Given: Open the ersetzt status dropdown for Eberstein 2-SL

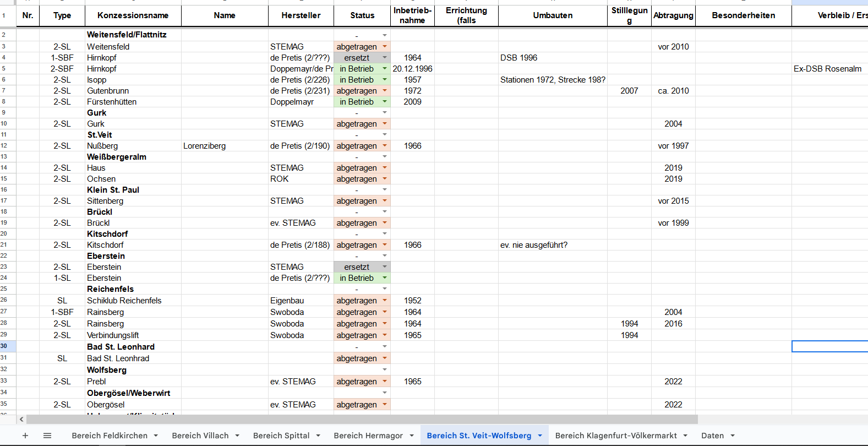Looking at the screenshot, I should [x=385, y=267].
